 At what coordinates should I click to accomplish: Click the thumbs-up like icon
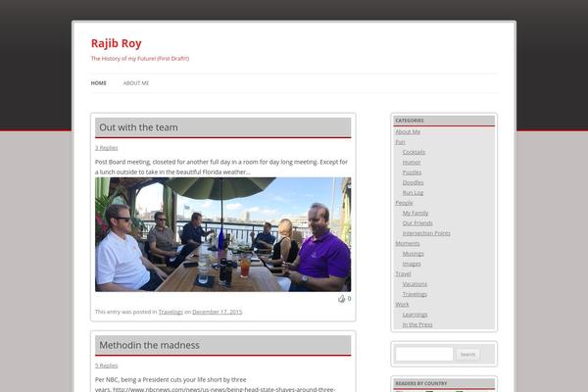[342, 299]
